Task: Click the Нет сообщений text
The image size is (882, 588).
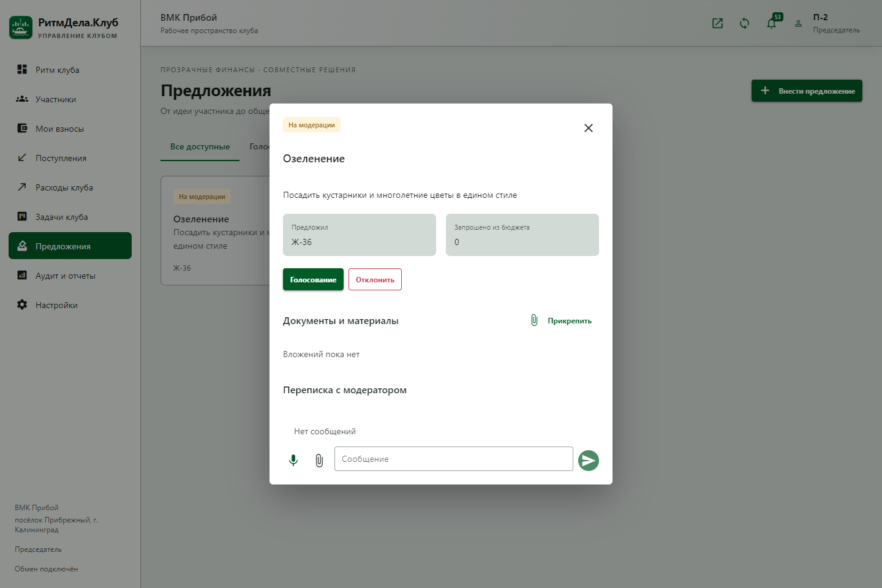Action: click(x=325, y=432)
